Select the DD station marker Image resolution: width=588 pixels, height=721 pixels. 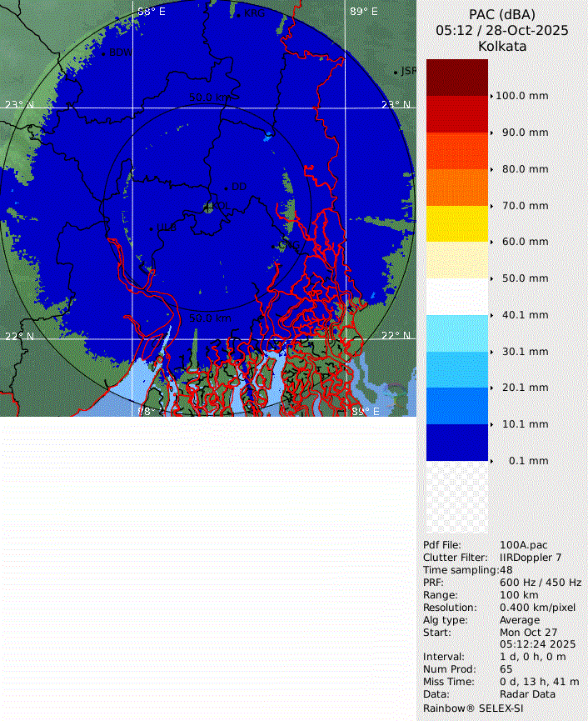227,188
